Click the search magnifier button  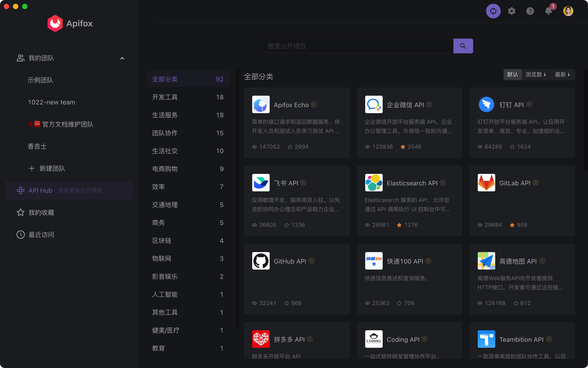tap(463, 46)
